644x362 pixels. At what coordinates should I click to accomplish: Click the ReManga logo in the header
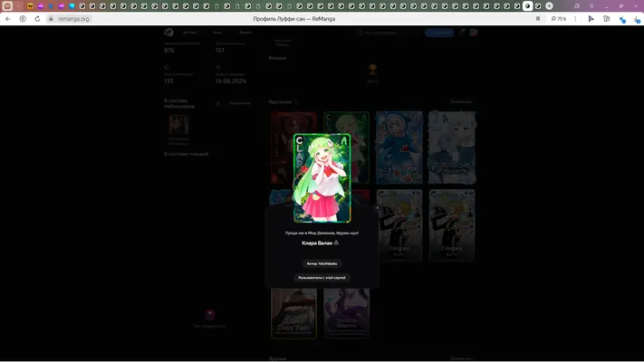[168, 33]
